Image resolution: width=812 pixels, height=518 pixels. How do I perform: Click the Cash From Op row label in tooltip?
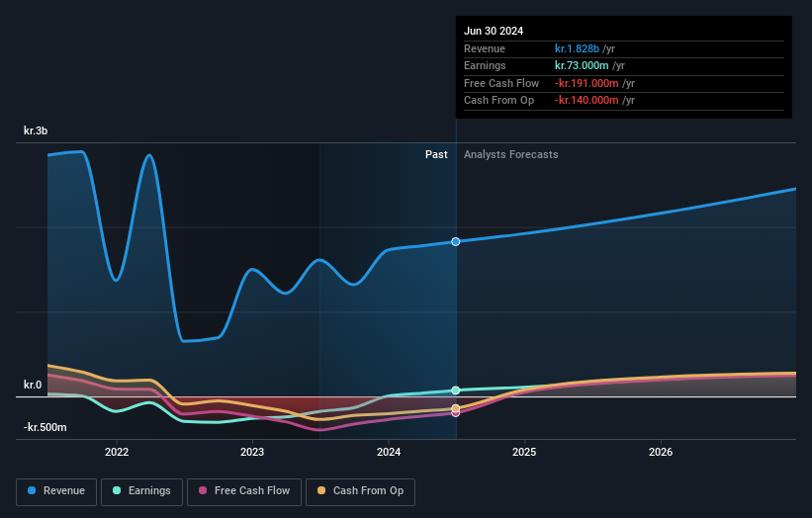(x=498, y=101)
